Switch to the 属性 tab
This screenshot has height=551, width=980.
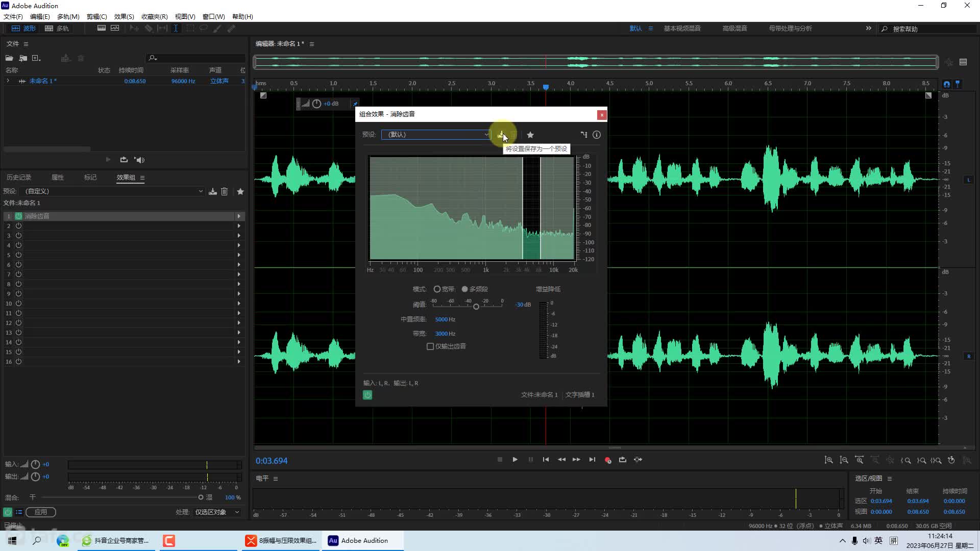click(58, 178)
